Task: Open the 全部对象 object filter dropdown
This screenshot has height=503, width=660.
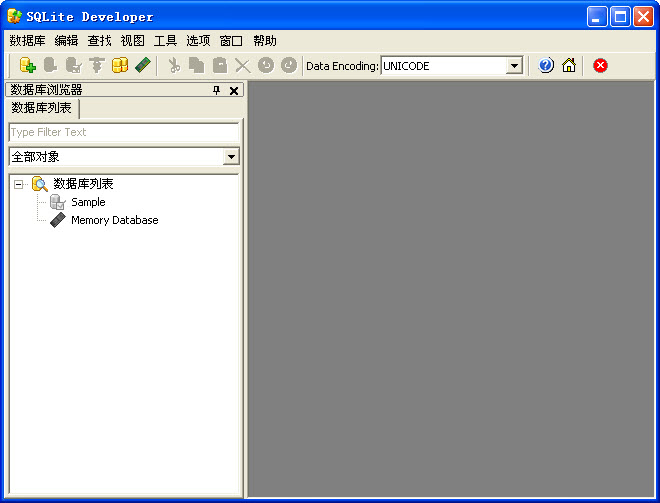Action: click(x=231, y=157)
